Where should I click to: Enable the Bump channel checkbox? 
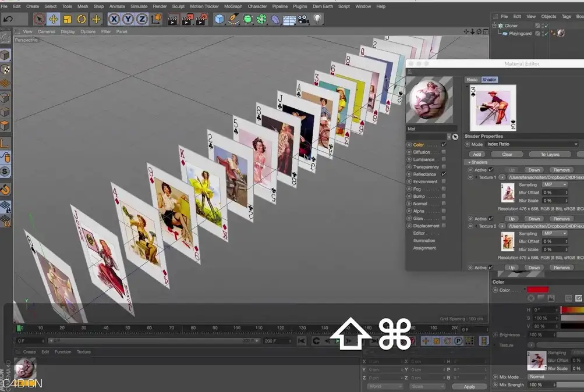click(x=444, y=196)
